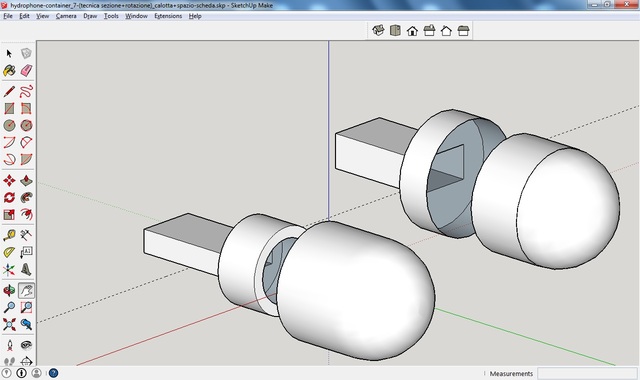Select the Offset tool

tap(26, 214)
